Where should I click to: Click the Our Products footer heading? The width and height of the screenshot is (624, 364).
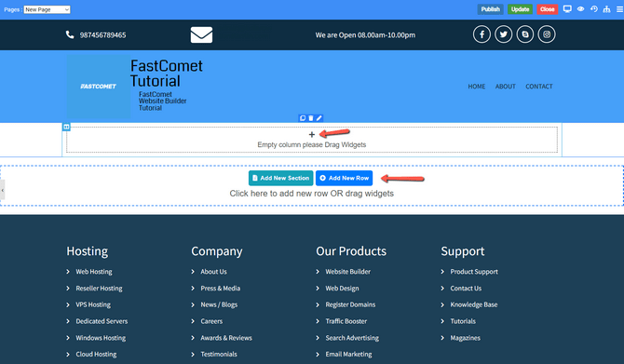351,251
